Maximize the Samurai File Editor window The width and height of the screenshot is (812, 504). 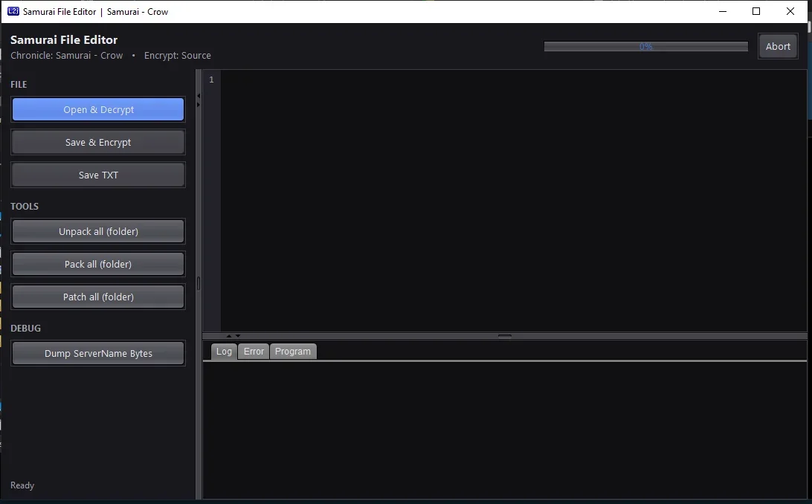tap(756, 11)
